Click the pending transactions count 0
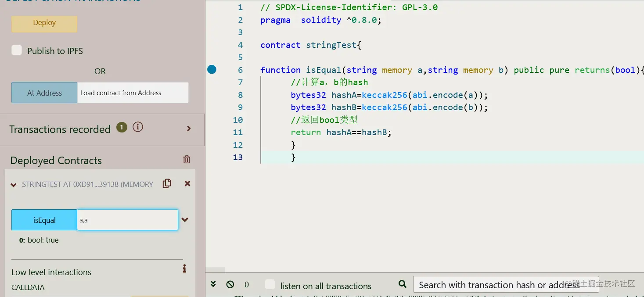The height and width of the screenshot is (297, 644). [247, 285]
